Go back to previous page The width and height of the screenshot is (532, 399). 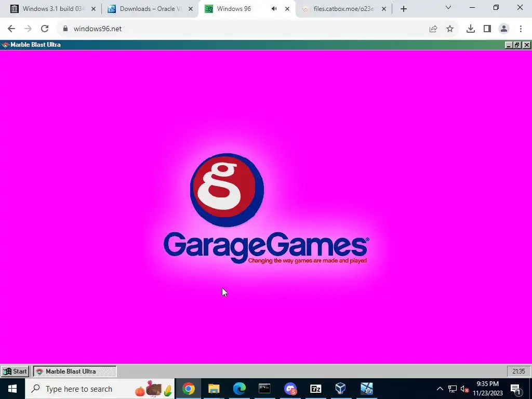click(11, 29)
